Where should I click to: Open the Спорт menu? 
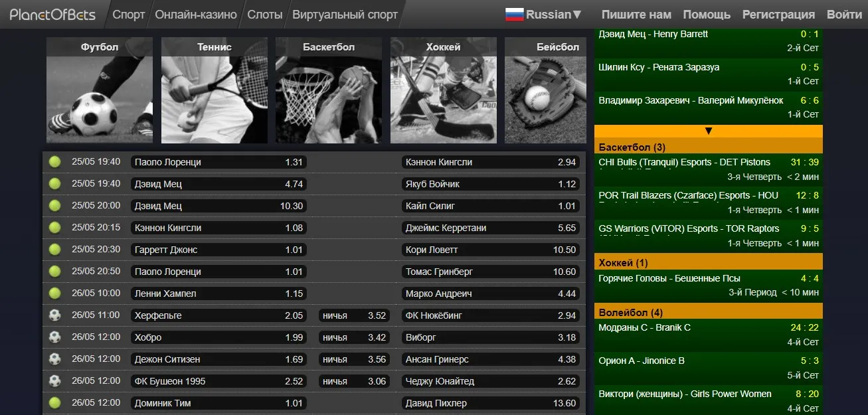click(x=129, y=15)
